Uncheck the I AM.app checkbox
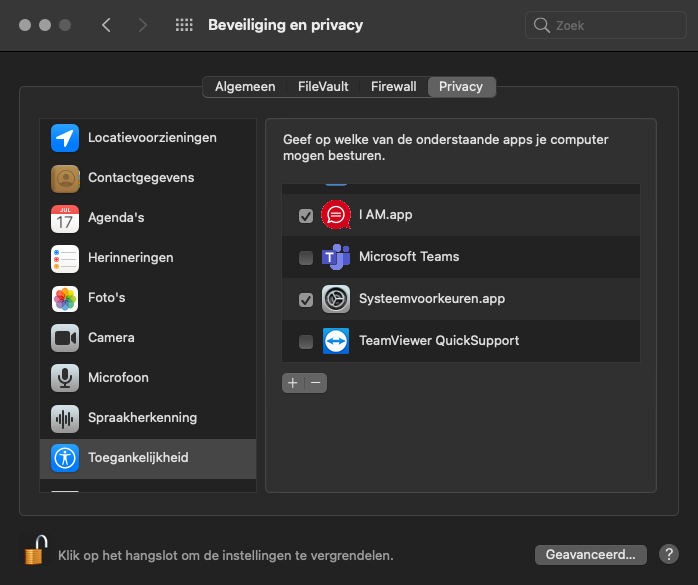Image resolution: width=698 pixels, height=585 pixels. [x=306, y=216]
